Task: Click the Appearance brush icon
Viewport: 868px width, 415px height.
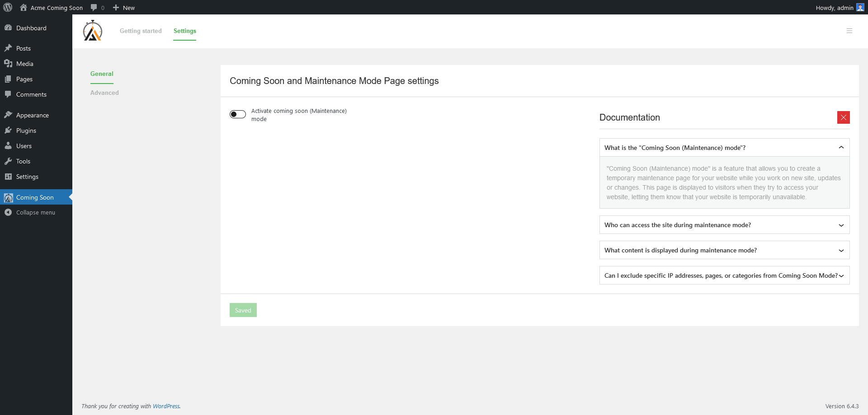Action: (8, 115)
